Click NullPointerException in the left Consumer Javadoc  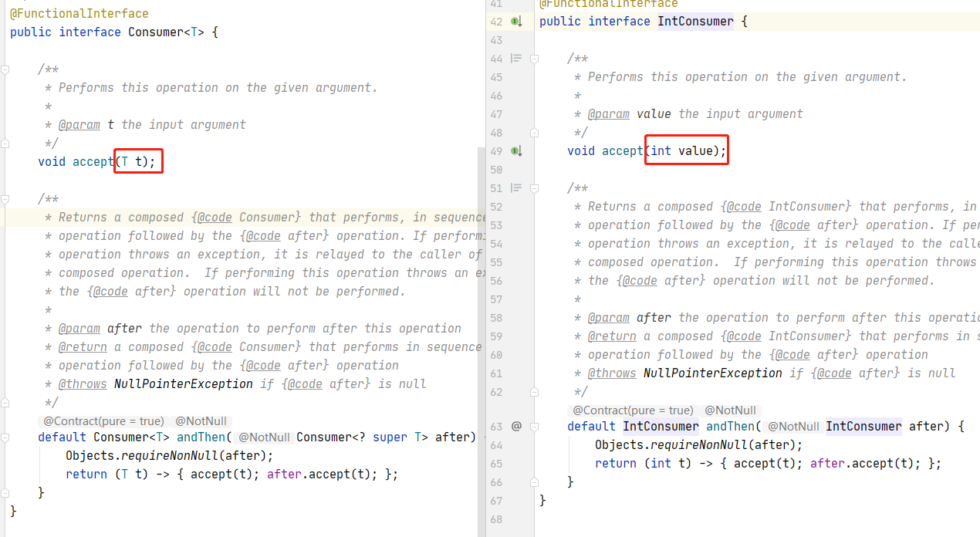pyautogui.click(x=183, y=384)
